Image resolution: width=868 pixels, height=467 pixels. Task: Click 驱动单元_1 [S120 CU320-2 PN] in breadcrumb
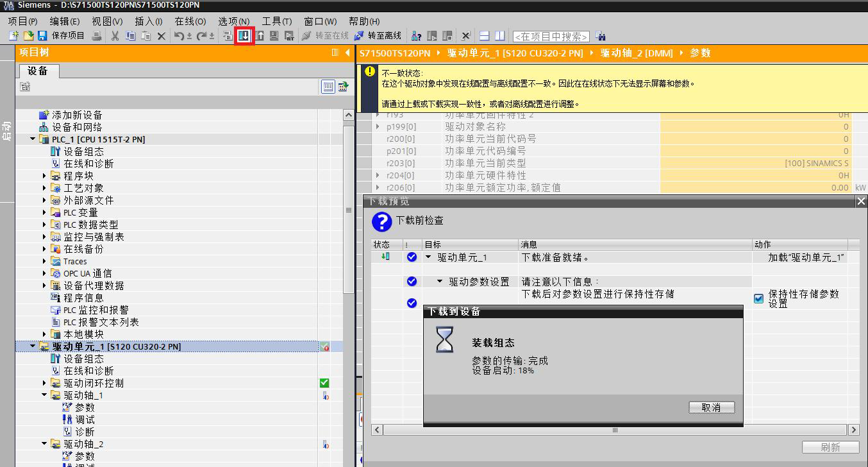click(x=515, y=53)
